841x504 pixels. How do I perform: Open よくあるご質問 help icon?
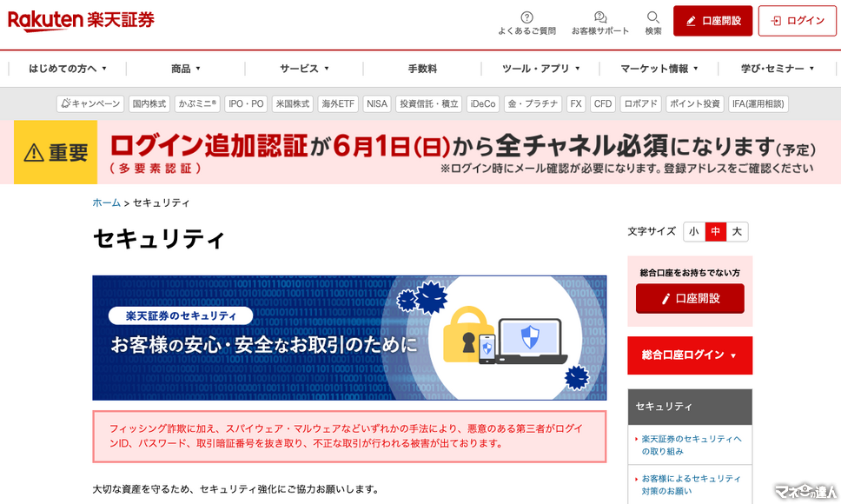tap(526, 17)
